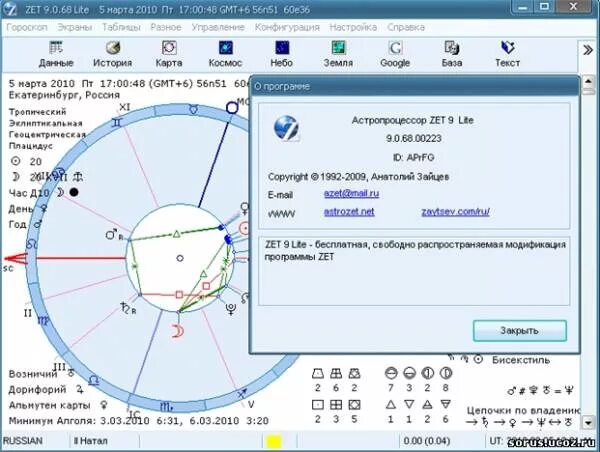Click the Taurus sign on zodiac ring
This screenshot has width=600, height=452.
(x=194, y=109)
